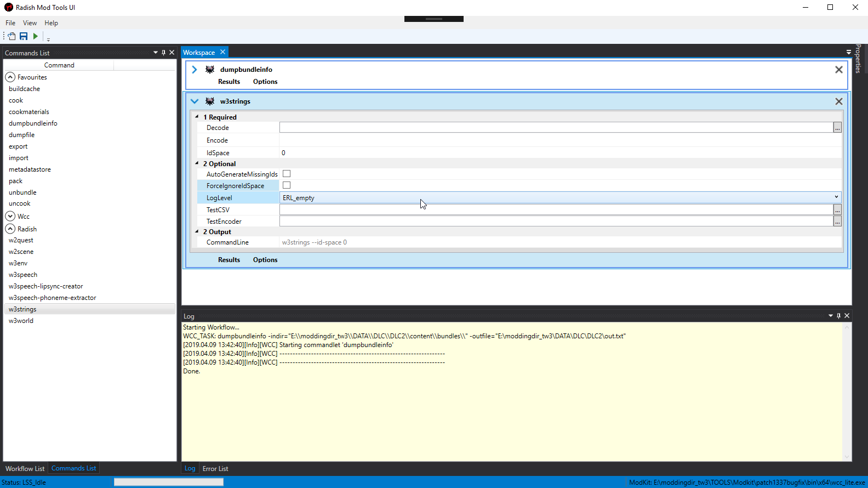Enable the AutoGenerateMissingIds checkbox
This screenshot has height=488, width=868.
point(287,174)
